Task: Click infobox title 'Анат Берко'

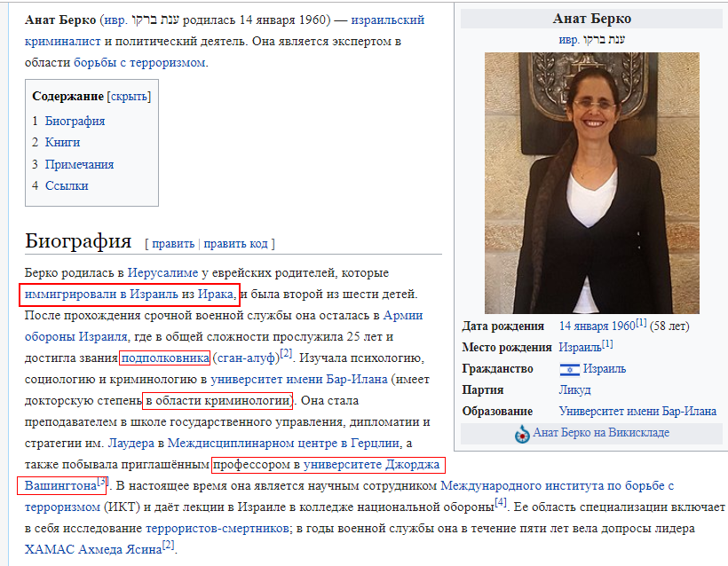Action: [592, 19]
